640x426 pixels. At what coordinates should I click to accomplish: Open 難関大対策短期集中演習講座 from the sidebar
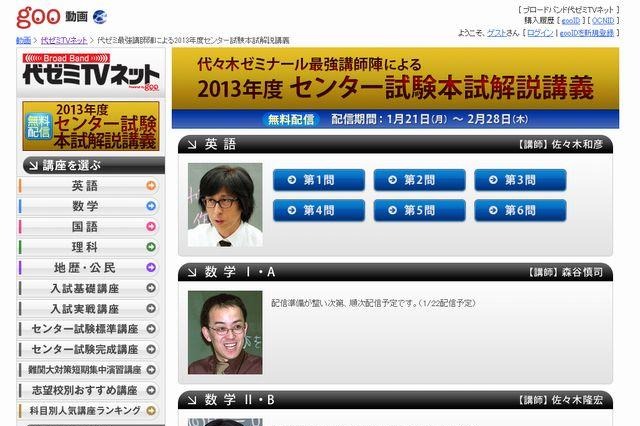coord(88,370)
